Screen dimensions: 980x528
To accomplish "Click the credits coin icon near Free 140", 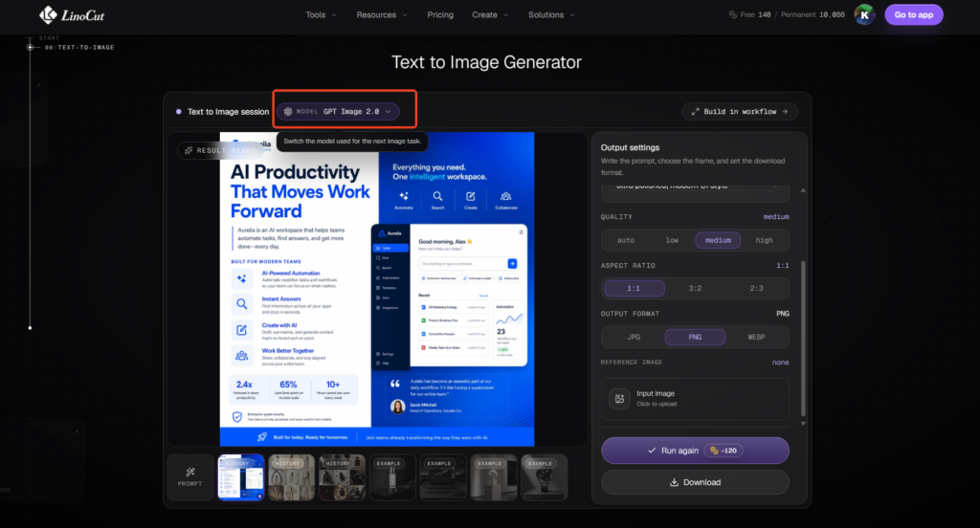I will (732, 15).
